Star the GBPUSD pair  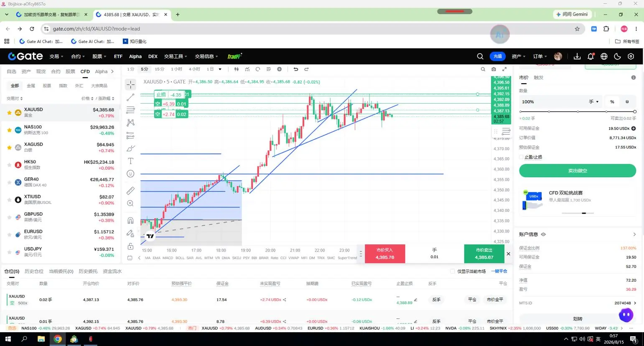9,217
